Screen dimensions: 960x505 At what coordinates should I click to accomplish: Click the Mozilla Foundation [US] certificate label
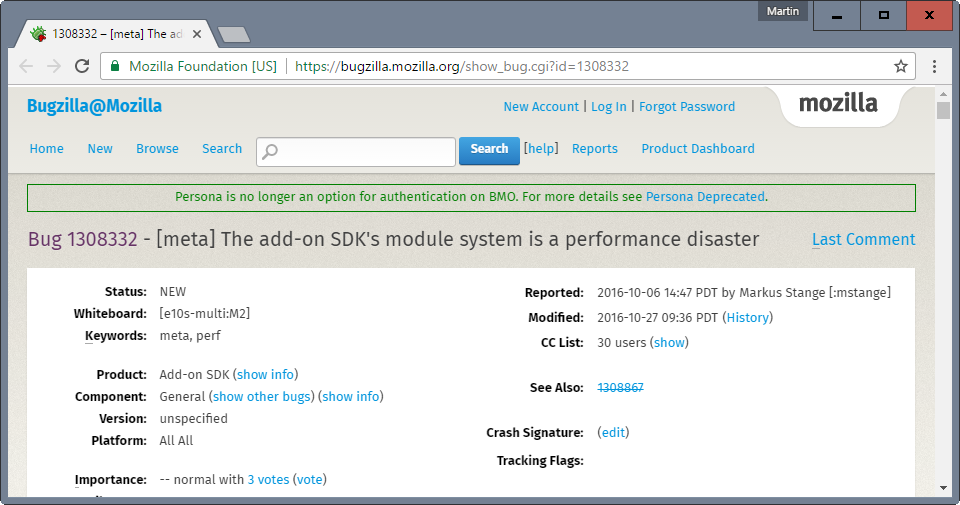click(x=203, y=66)
